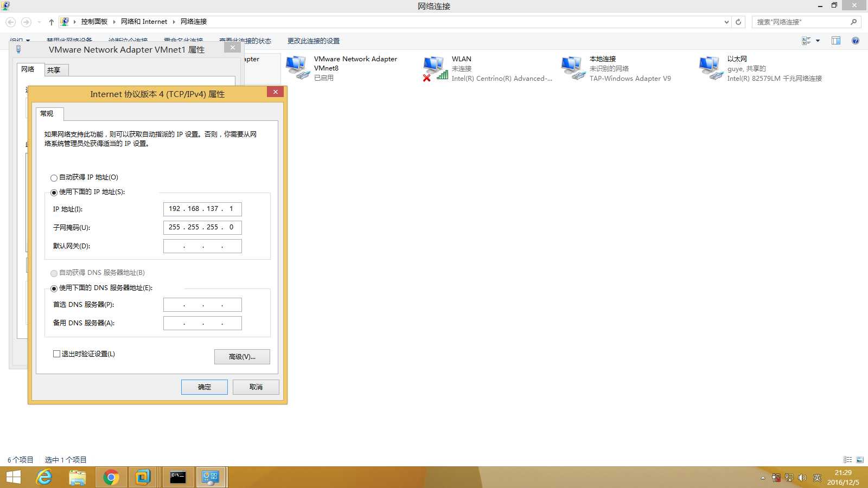Select the 本地连接 adapter icon
Image resolution: width=868 pixels, height=488 pixels.
pos(573,68)
